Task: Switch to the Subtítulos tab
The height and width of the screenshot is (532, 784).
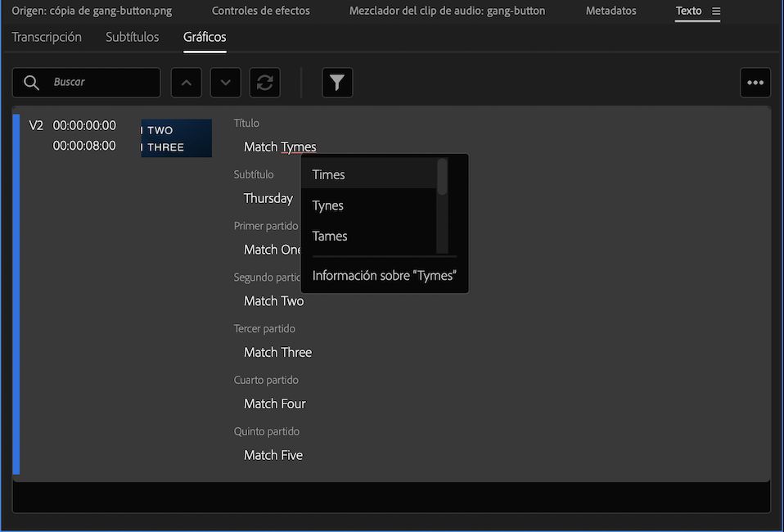Action: (x=133, y=37)
